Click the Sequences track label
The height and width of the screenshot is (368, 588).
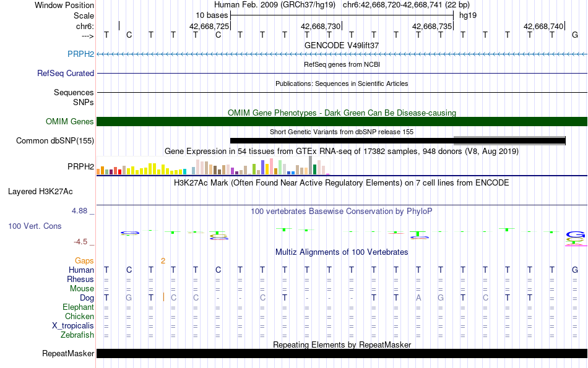(x=74, y=92)
